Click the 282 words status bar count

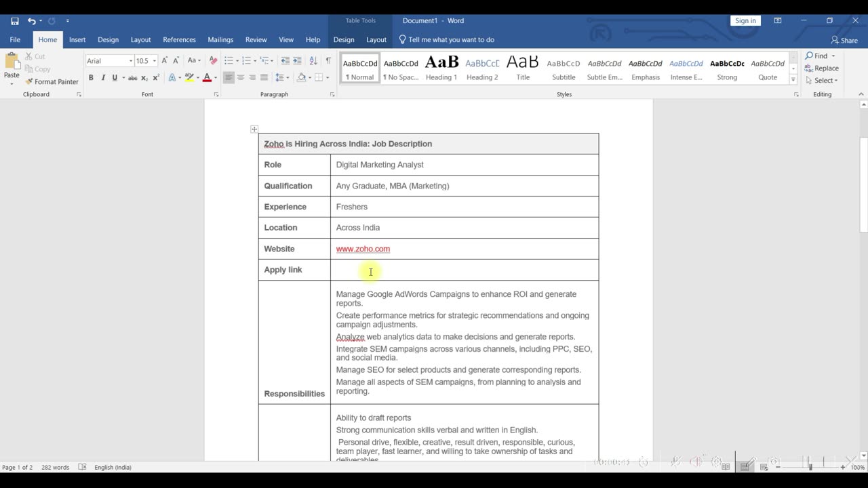click(x=56, y=467)
